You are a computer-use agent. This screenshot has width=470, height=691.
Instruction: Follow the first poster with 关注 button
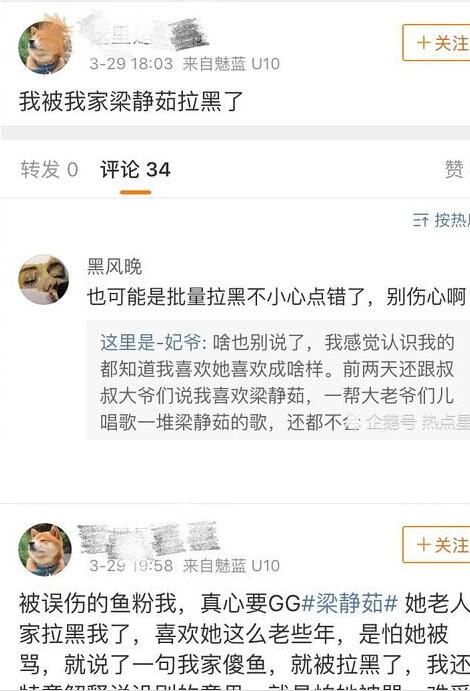coord(437,43)
